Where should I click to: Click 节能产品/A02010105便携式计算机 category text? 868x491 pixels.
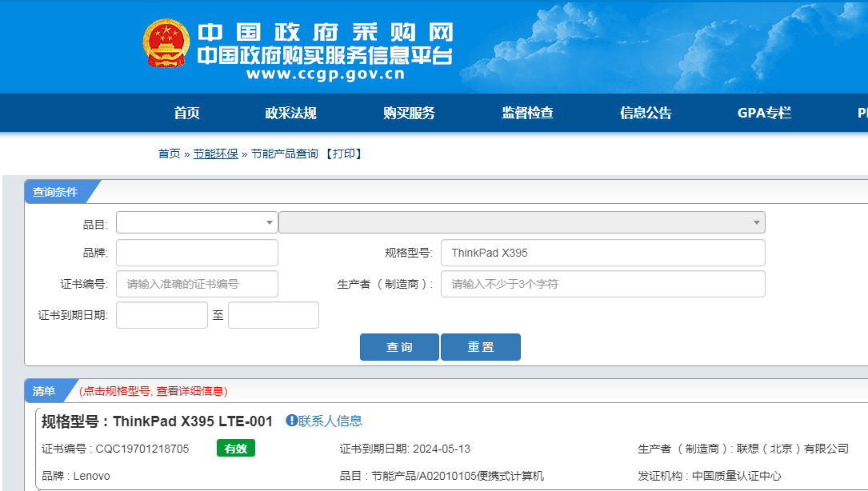pos(458,476)
